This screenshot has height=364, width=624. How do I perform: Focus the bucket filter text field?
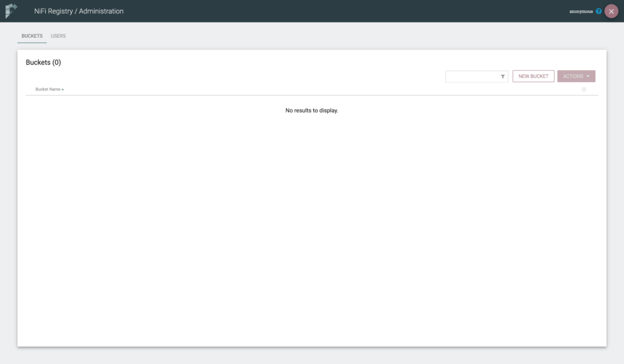(x=472, y=77)
